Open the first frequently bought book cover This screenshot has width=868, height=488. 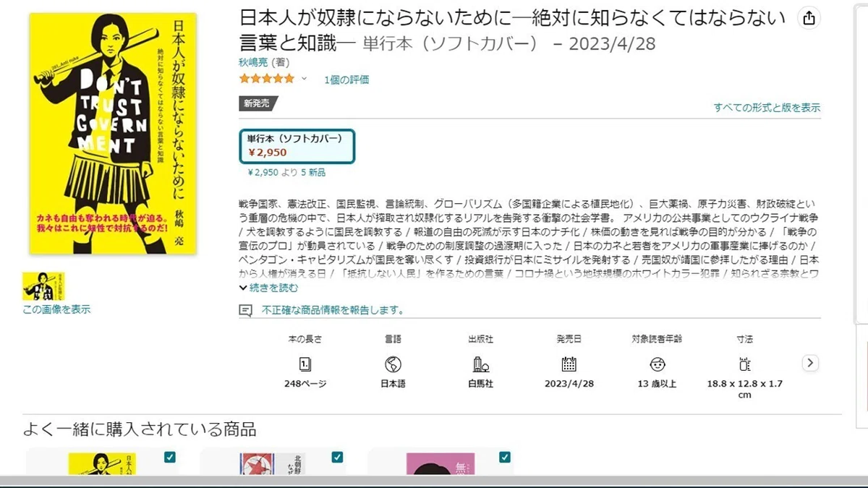point(102,464)
